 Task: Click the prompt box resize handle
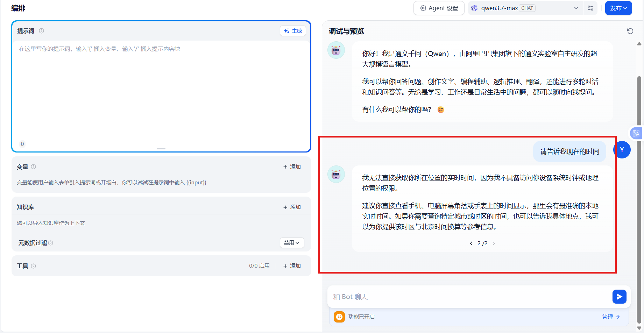tap(161, 149)
